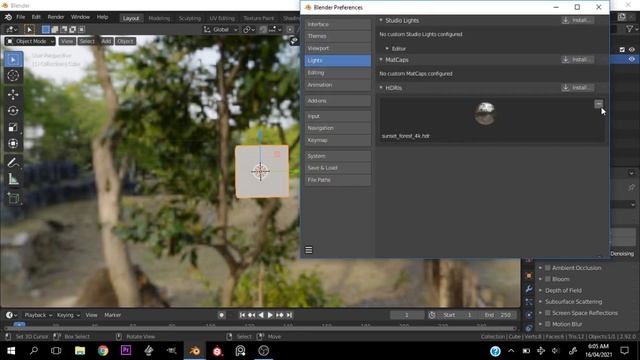Click the timeline End frame field
640x360 pixels.
coord(497,315)
